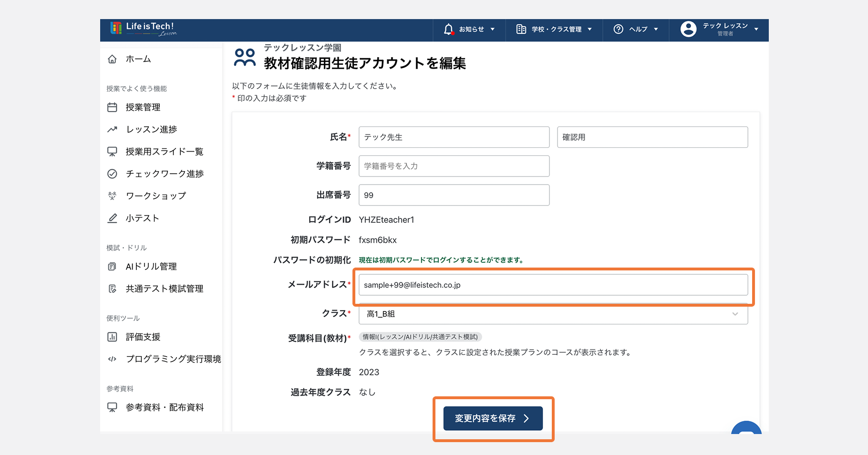This screenshot has width=868, height=455.
Task: Click the chat bubble widget icon
Action: click(746, 428)
